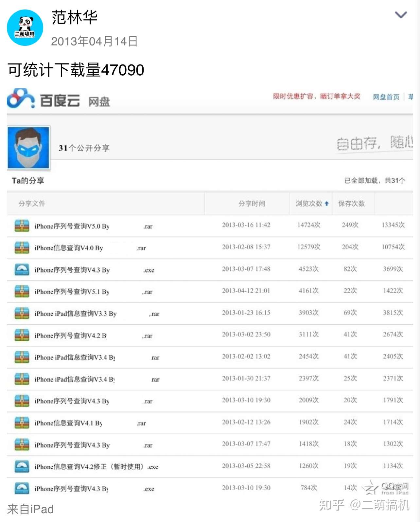Click save count 82次
The height and width of the screenshot is (522, 420).
(350, 269)
